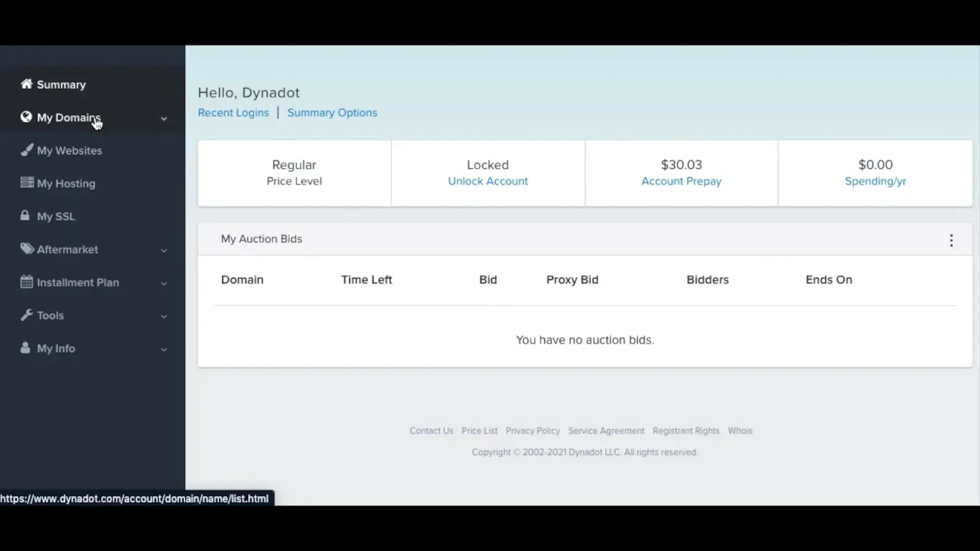The width and height of the screenshot is (980, 551).
Task: Click the Domain column header
Action: [x=243, y=280]
